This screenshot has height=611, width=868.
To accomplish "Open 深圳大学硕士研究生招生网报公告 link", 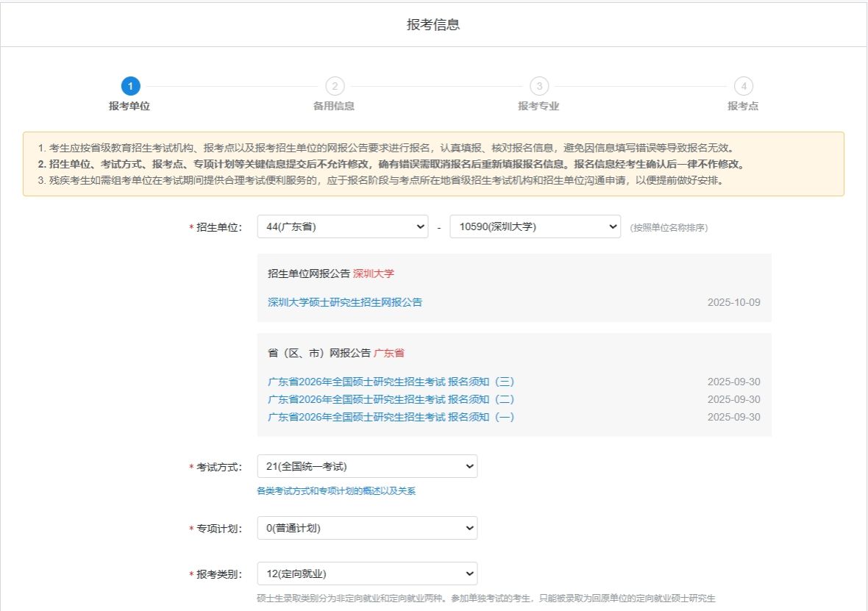I will tap(345, 302).
